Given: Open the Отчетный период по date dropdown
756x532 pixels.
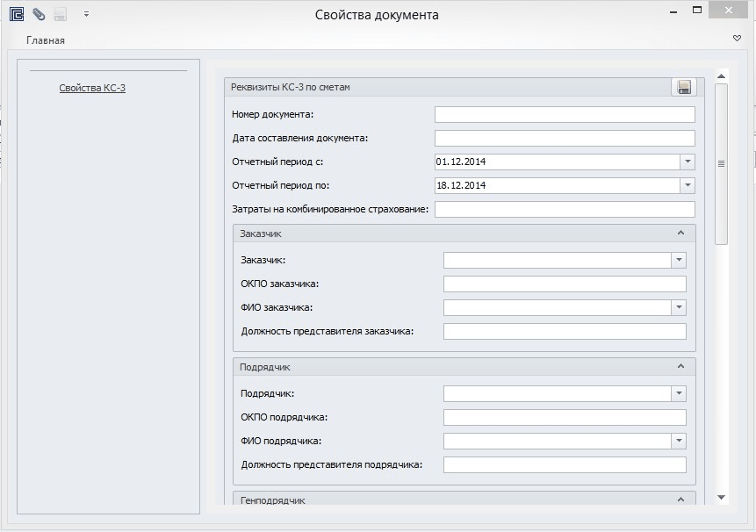Looking at the screenshot, I should click(687, 186).
